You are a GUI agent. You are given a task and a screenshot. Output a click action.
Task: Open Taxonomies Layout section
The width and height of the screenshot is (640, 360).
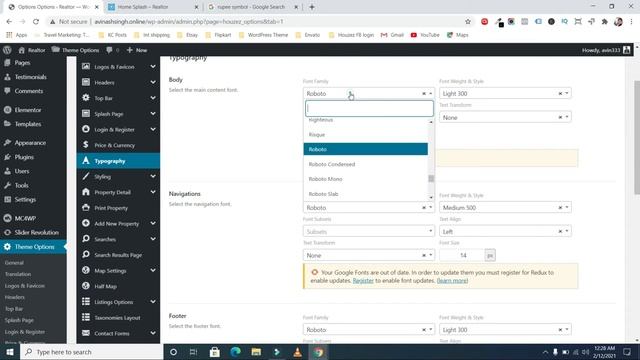pos(118,318)
